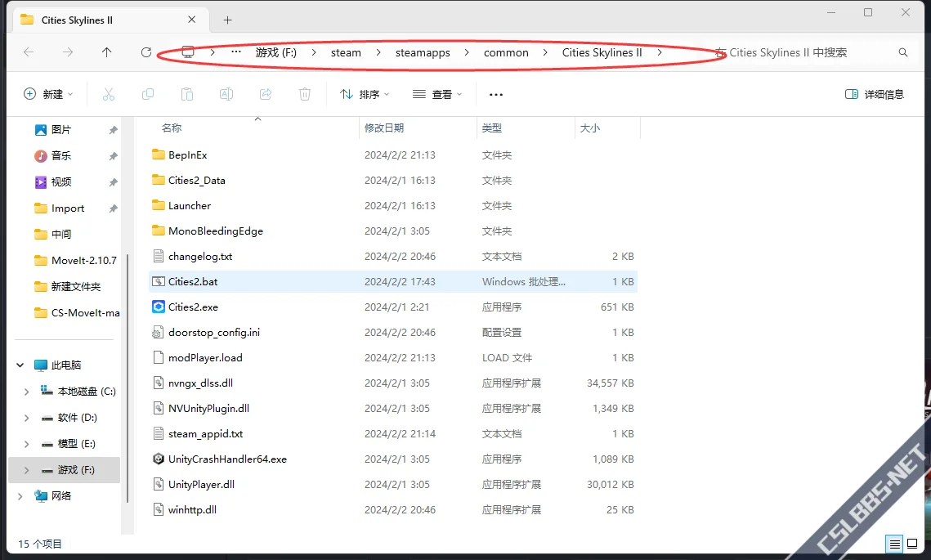Select doorstop_config.ini file
This screenshot has width=931, height=560.
(x=393, y=332)
